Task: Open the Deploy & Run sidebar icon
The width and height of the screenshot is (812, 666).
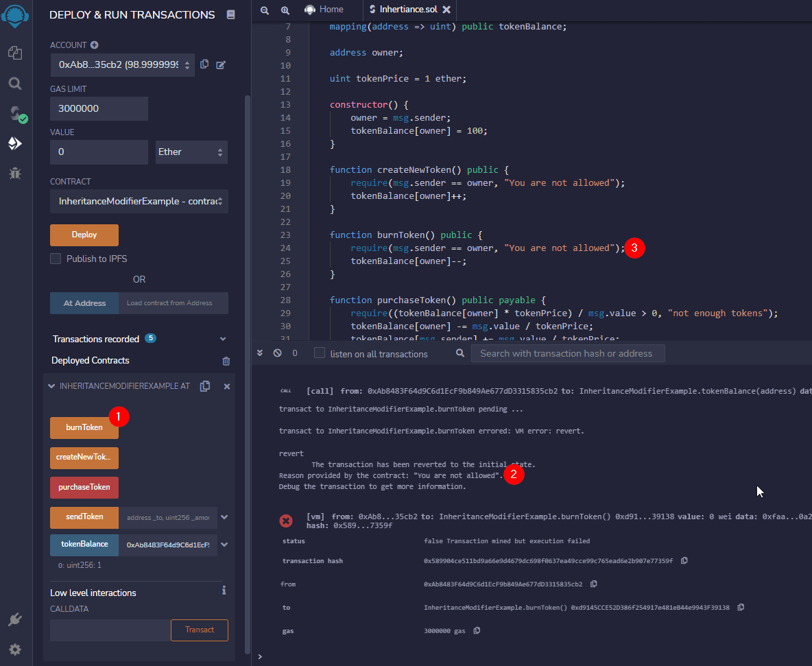Action: click(15, 143)
